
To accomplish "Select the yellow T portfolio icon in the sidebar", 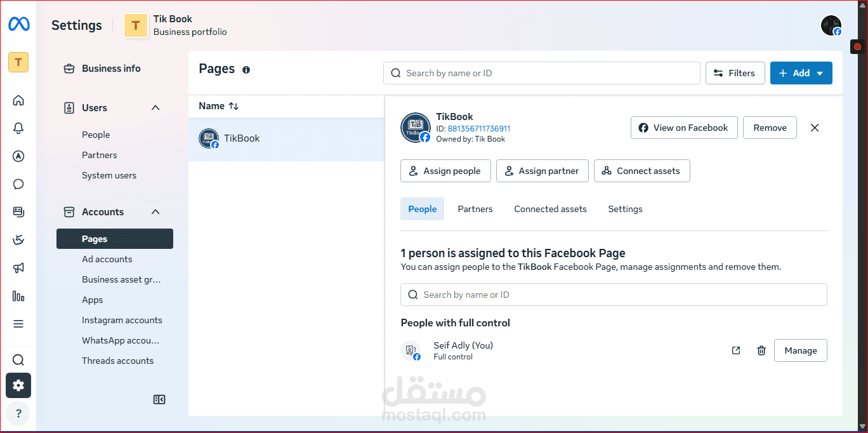I will tap(18, 62).
